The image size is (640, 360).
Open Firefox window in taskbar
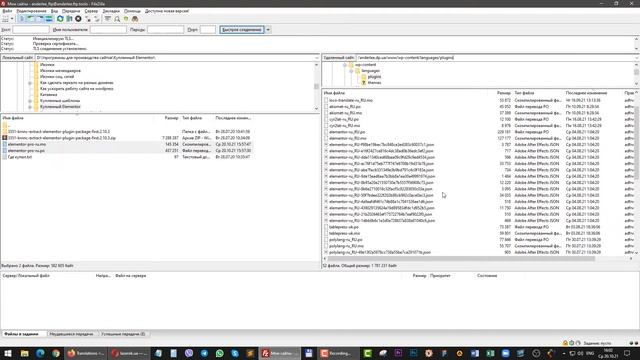tap(87, 353)
